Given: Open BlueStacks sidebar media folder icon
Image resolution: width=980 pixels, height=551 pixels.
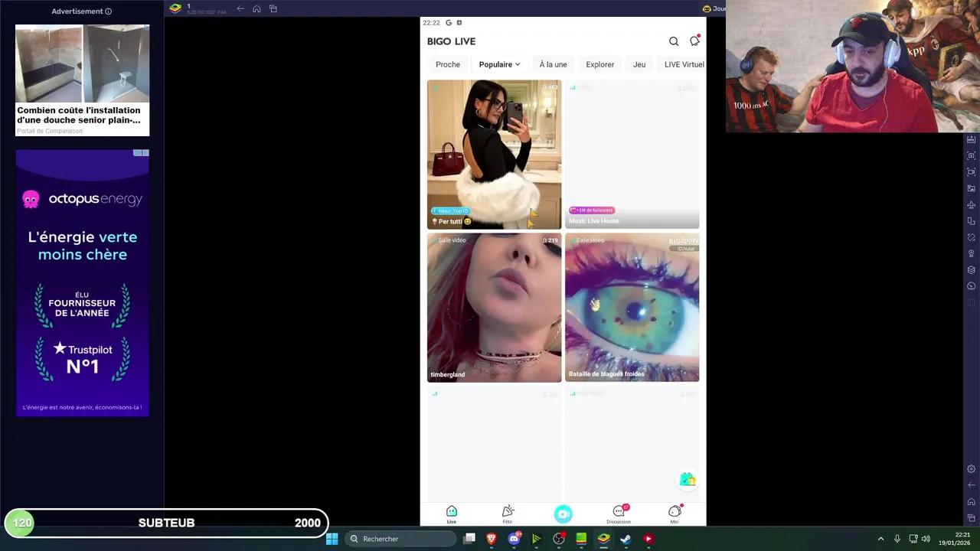Looking at the screenshot, I should (972, 188).
